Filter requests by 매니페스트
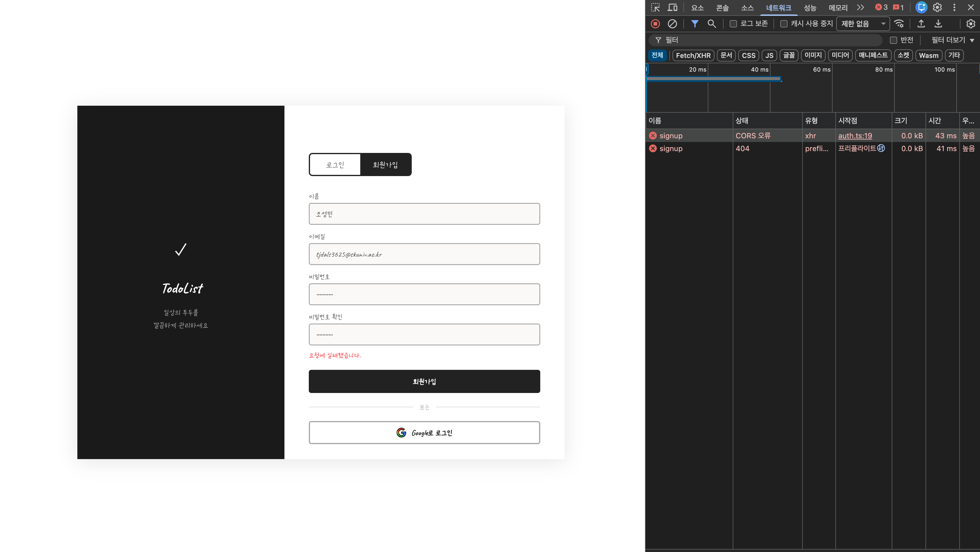Screen dimensions: 980x552 point(873,55)
